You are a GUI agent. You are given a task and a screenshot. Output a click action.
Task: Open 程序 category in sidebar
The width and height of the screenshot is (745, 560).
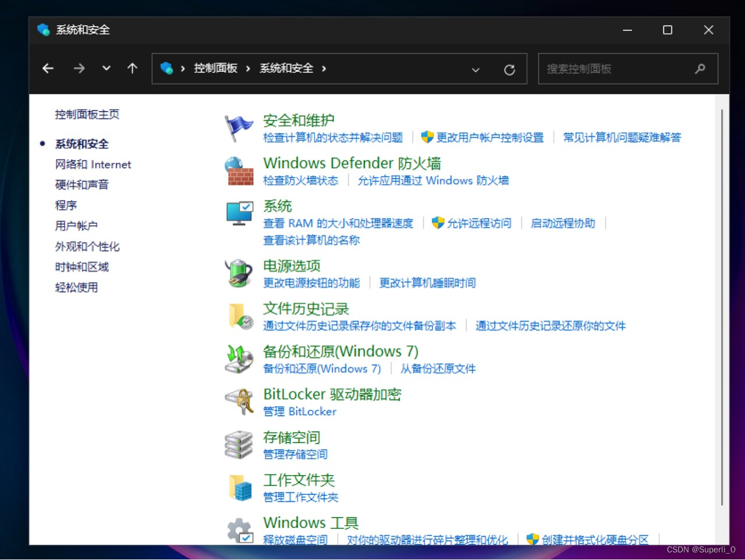coord(66,205)
